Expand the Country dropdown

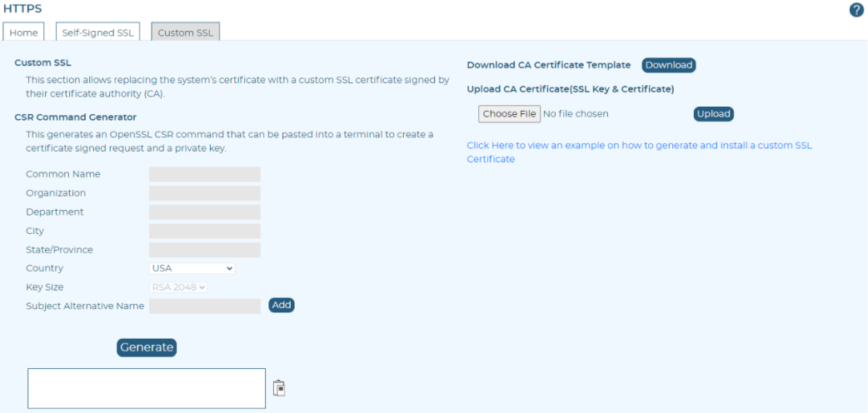(192, 268)
